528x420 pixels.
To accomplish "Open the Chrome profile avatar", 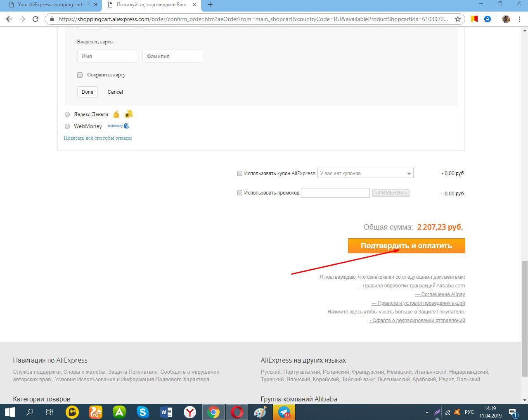I will [x=506, y=19].
